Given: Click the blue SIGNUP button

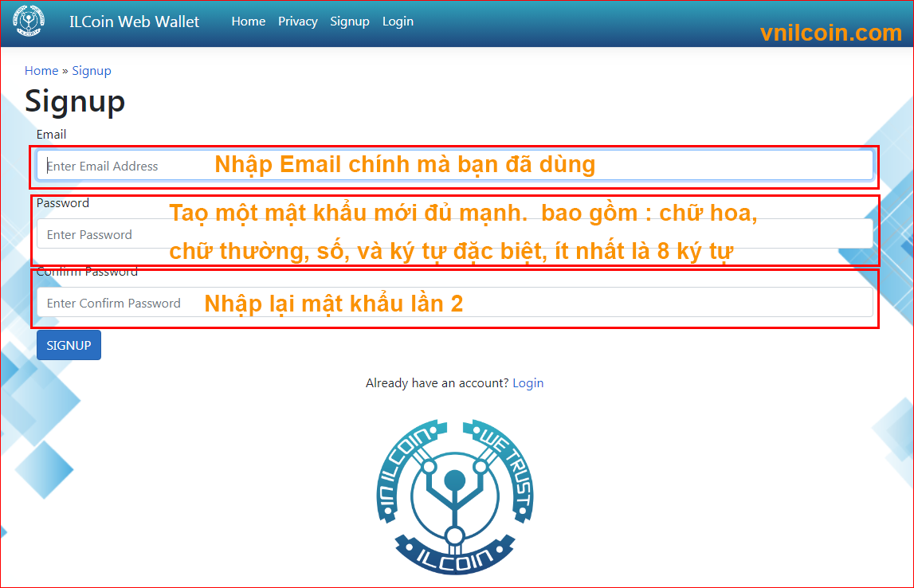Looking at the screenshot, I should (x=69, y=345).
